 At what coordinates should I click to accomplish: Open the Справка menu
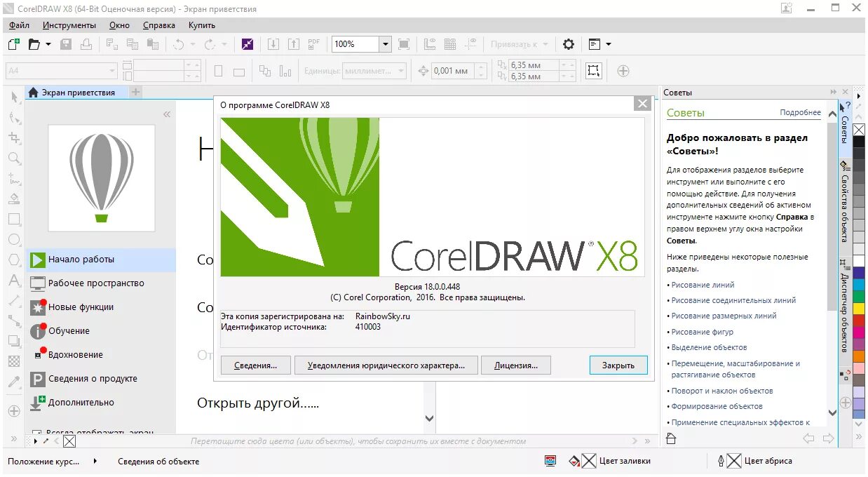(x=159, y=25)
